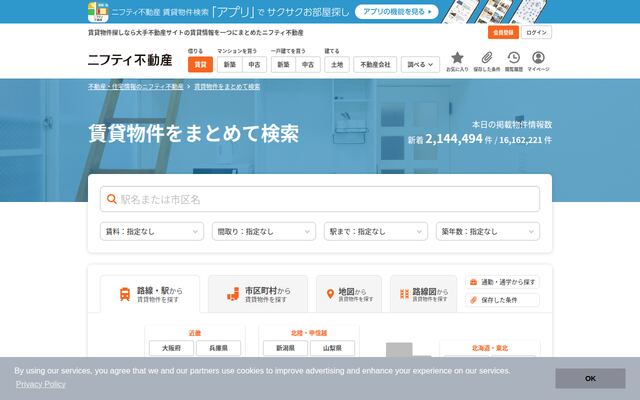Select 地図から search tab
Screen dimensions: 640x400
(x=349, y=294)
